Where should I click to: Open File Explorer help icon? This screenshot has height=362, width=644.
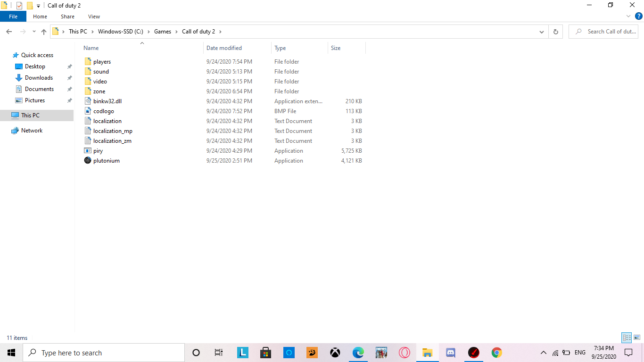(x=639, y=16)
